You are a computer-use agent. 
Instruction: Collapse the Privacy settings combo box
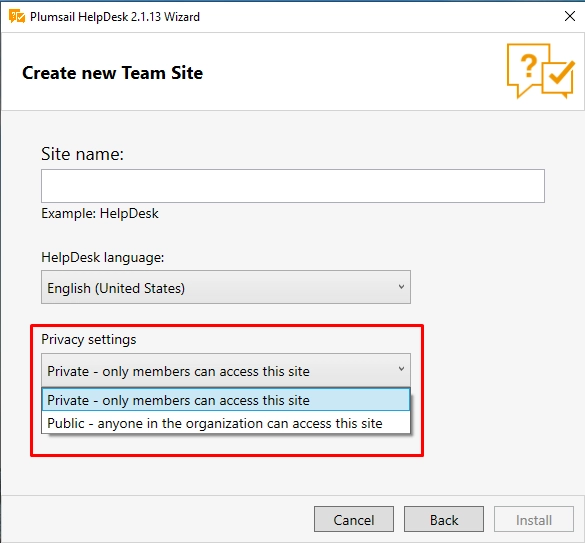click(226, 370)
